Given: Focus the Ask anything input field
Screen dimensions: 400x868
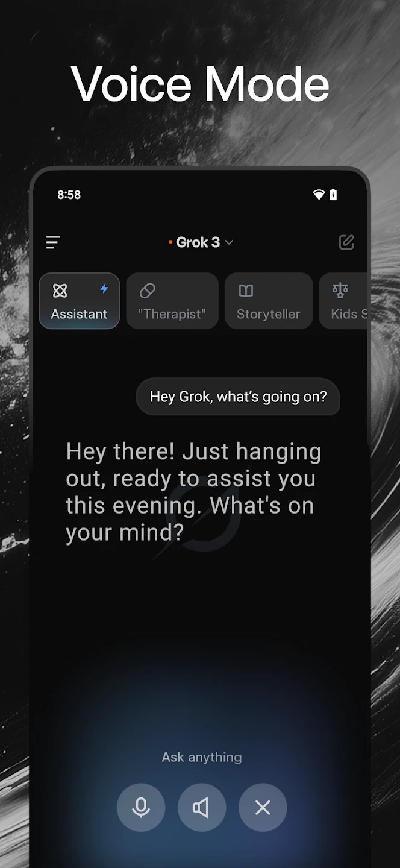Looking at the screenshot, I should click(202, 757).
